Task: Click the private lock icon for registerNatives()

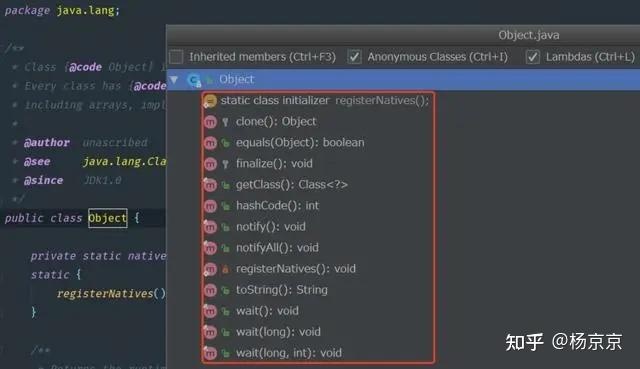Action: tap(225, 269)
